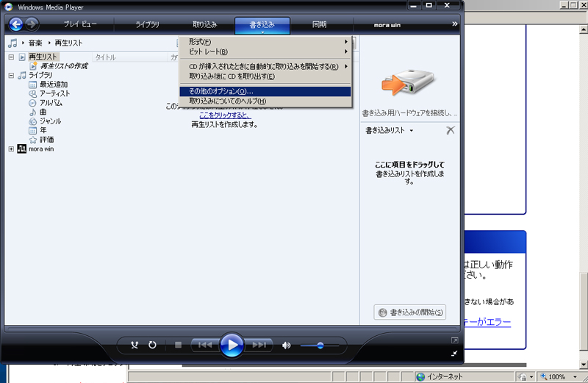This screenshot has width=588, height=383.
Task: Collapse the ライブラリ tree node
Action: tap(11, 75)
